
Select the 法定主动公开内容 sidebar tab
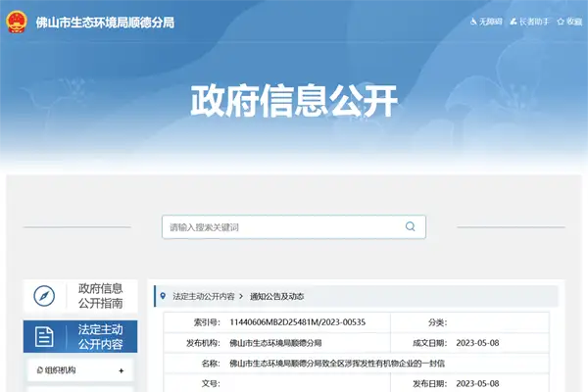pyautogui.click(x=80, y=336)
